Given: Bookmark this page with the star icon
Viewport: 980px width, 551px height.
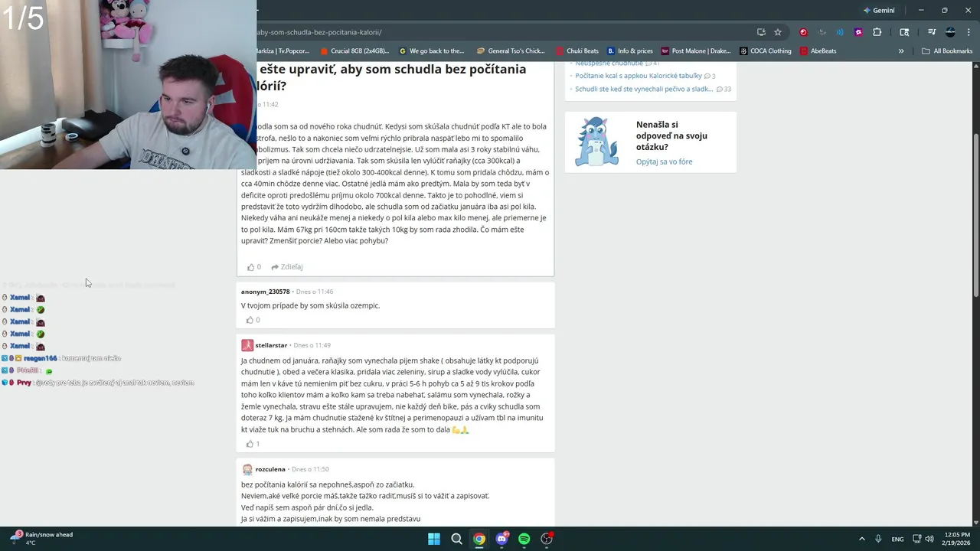Looking at the screenshot, I should coord(778,32).
